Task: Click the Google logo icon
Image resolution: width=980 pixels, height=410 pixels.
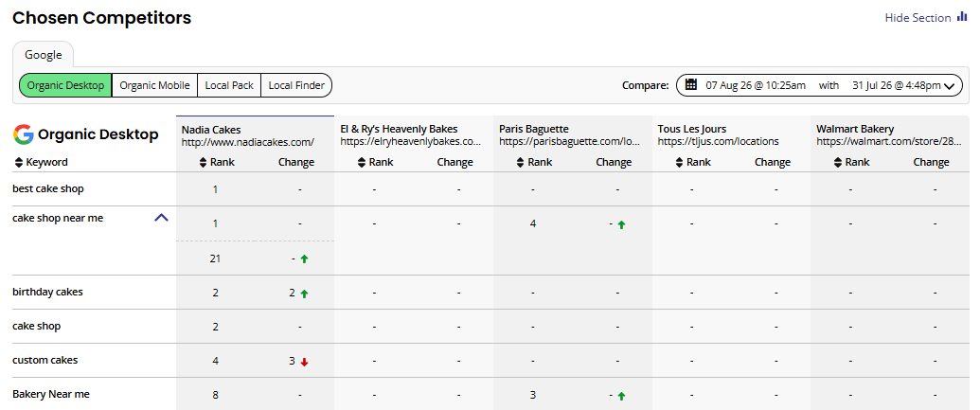Action: click(x=23, y=134)
